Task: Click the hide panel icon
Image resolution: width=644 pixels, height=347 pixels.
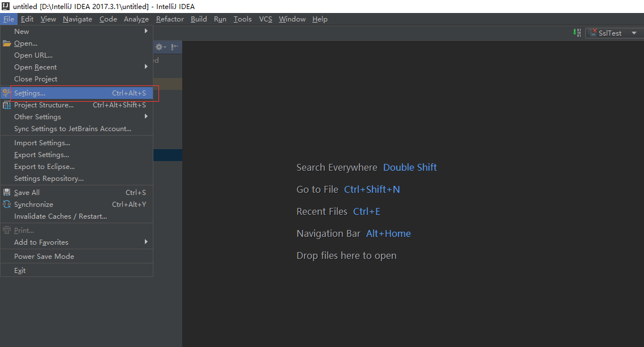Action: [174, 47]
